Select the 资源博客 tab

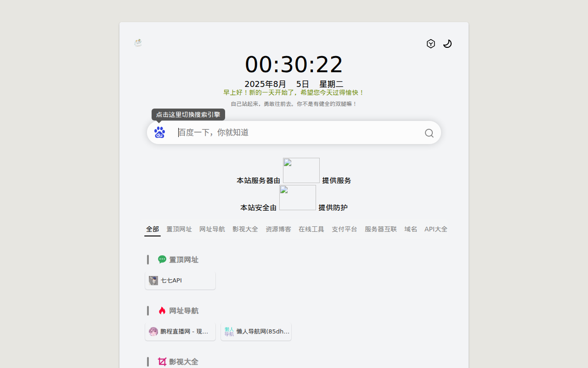(x=278, y=229)
